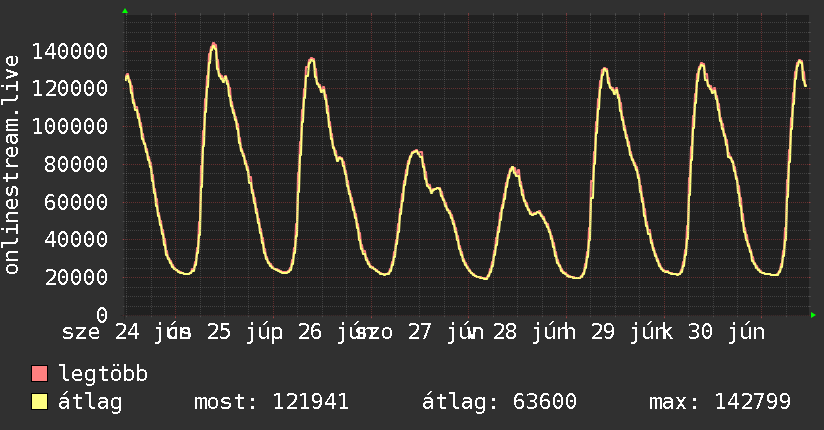The image size is (824, 430).
Task: Click the '30' date label on x-axis
Action: click(700, 332)
